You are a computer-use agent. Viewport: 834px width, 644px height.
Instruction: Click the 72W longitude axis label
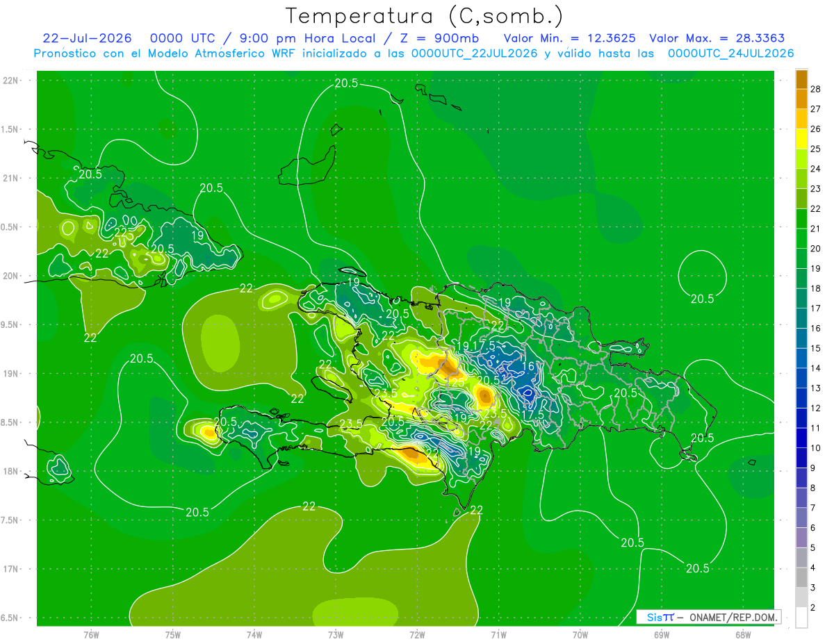tap(417, 635)
